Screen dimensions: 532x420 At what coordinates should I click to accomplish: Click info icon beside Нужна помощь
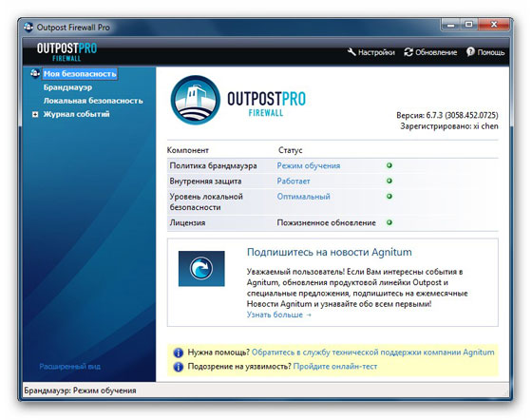(x=179, y=353)
